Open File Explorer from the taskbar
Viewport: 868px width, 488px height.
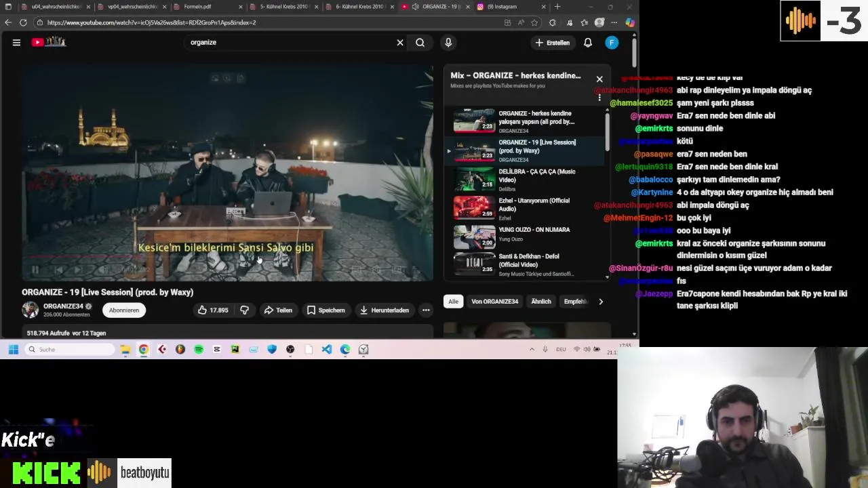click(x=125, y=350)
